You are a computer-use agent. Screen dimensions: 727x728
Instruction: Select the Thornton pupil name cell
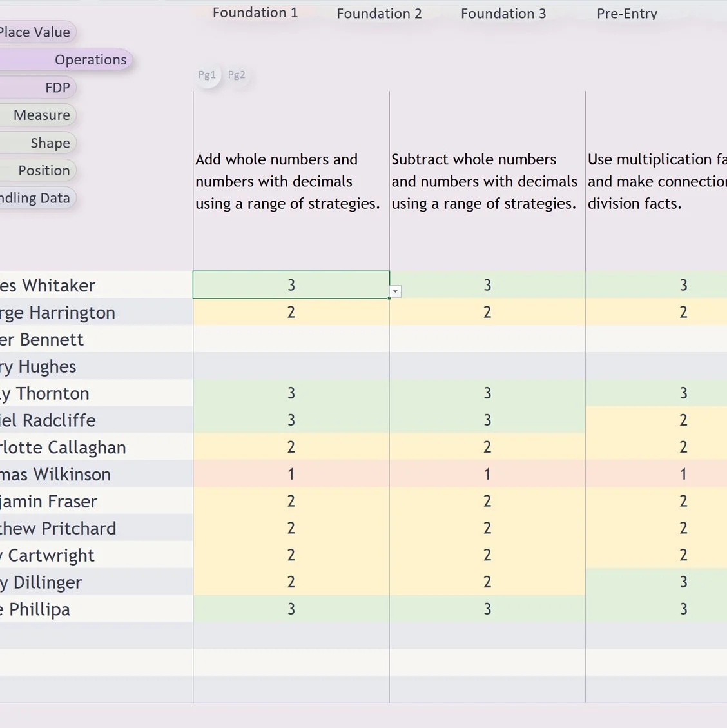pos(96,393)
